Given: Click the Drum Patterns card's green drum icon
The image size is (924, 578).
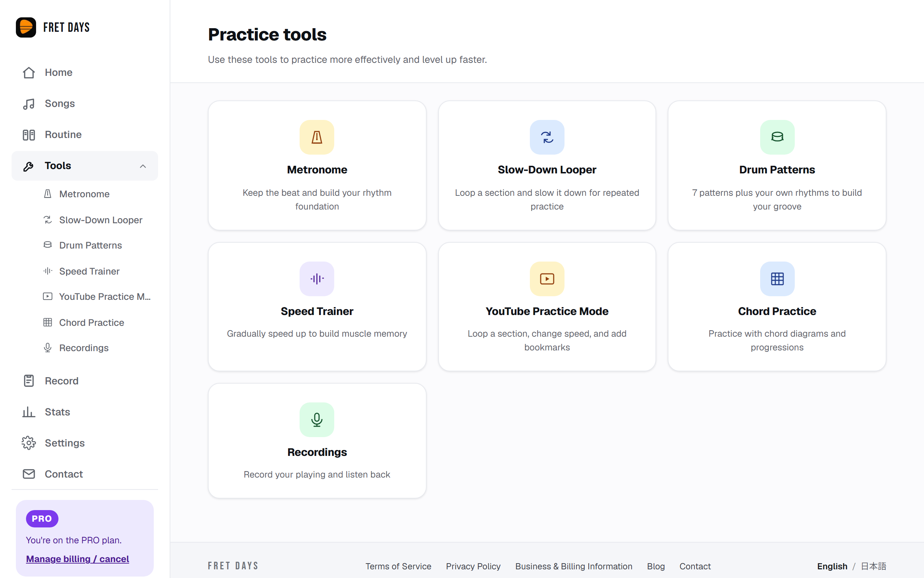Looking at the screenshot, I should tap(777, 137).
